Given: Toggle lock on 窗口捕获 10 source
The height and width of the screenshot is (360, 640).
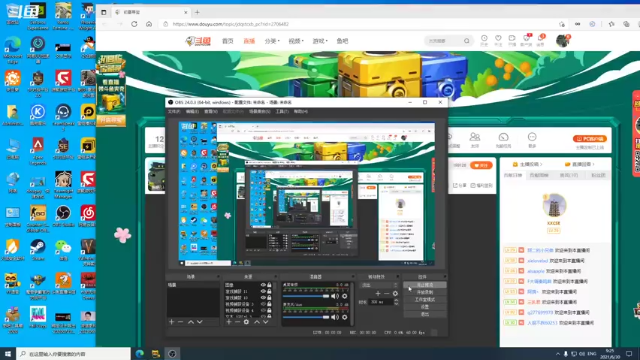Looking at the screenshot, I should [269, 298].
